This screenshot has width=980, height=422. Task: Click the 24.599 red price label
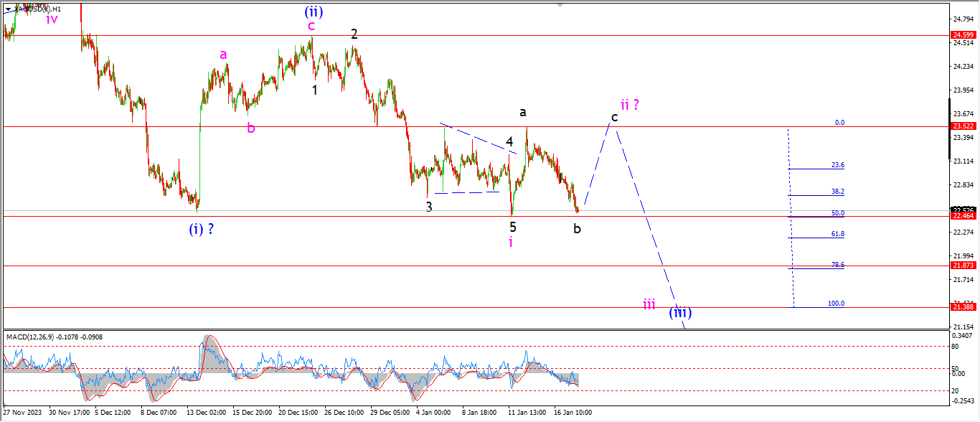pyautogui.click(x=962, y=35)
